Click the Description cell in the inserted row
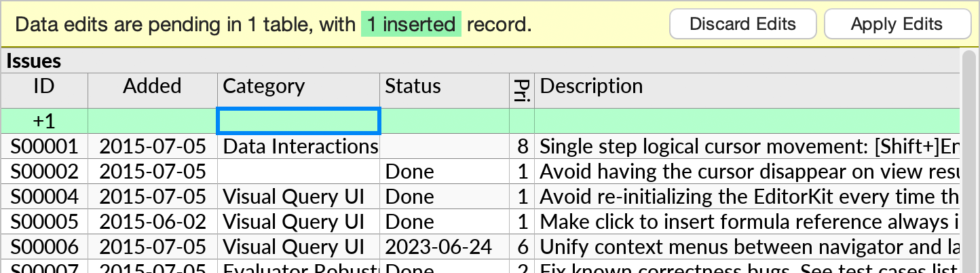This screenshot has height=273, width=980. click(x=747, y=121)
